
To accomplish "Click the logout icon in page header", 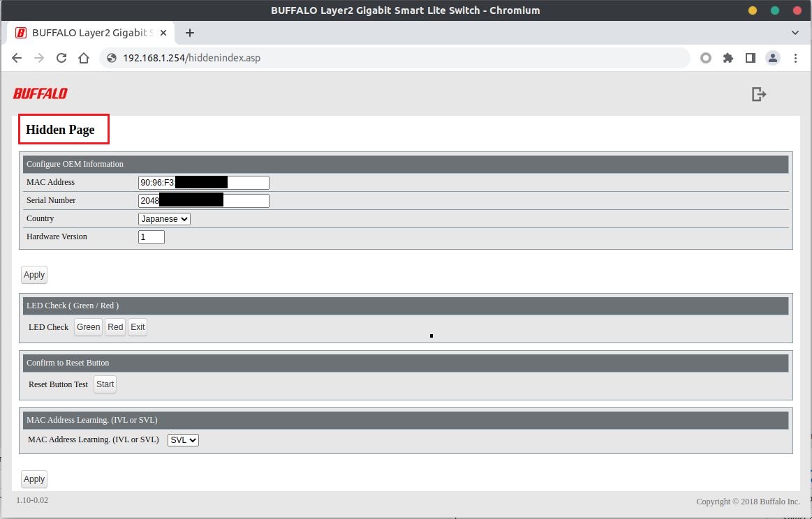I will click(758, 94).
